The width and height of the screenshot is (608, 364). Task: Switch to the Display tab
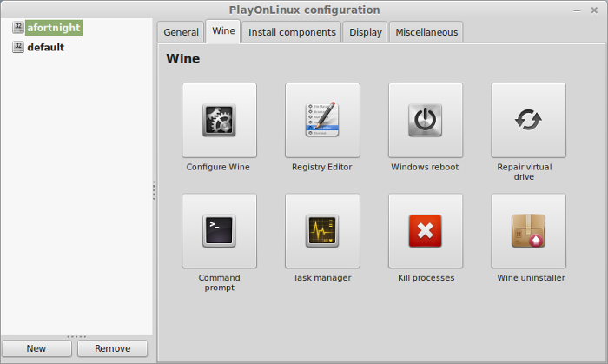pos(366,32)
